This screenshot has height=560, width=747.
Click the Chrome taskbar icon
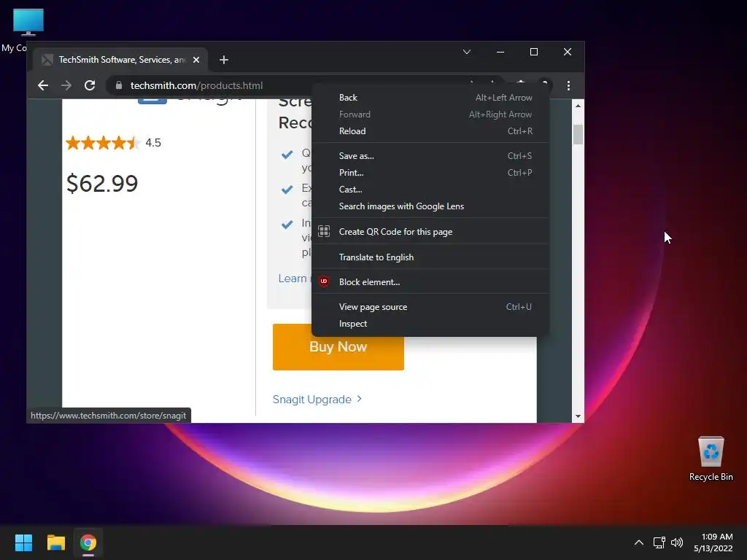pos(88,542)
